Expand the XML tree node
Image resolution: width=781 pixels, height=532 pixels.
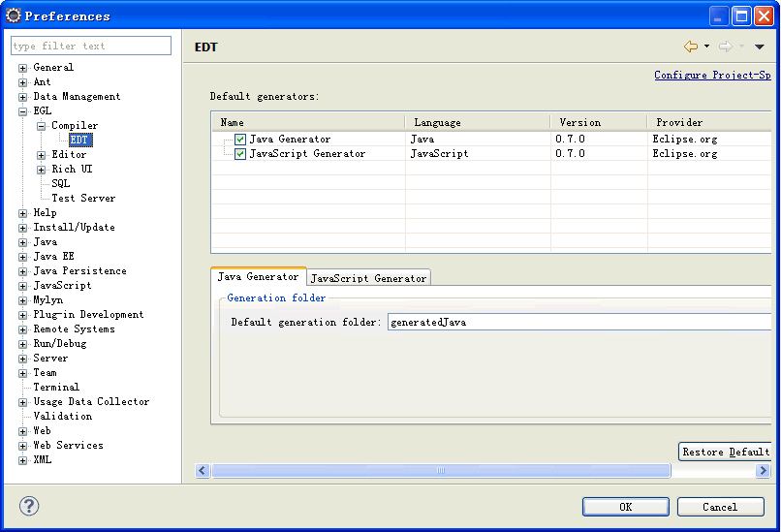pos(22,460)
